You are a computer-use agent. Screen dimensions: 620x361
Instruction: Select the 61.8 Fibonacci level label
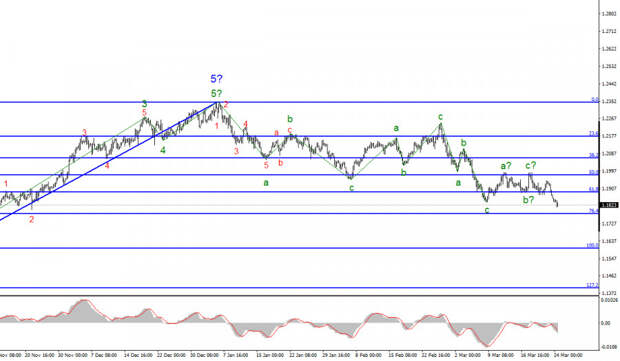594,189
